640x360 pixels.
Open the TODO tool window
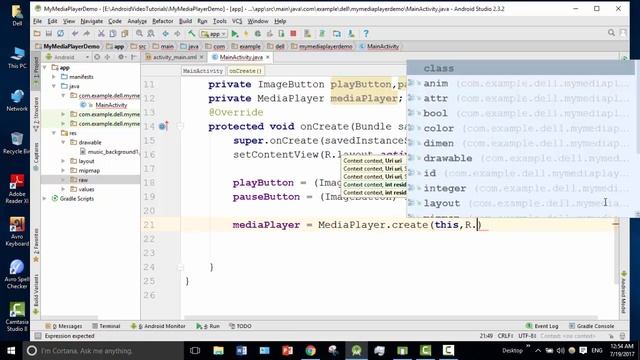tap(240, 326)
